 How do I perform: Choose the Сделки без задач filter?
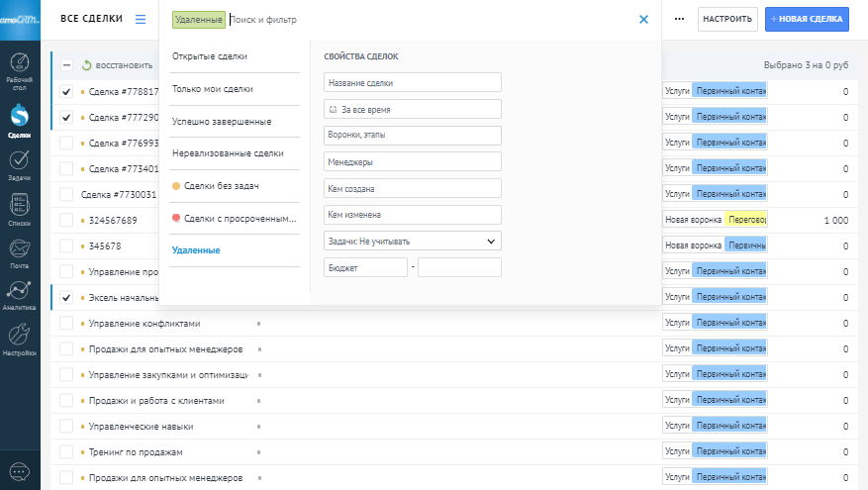222,185
